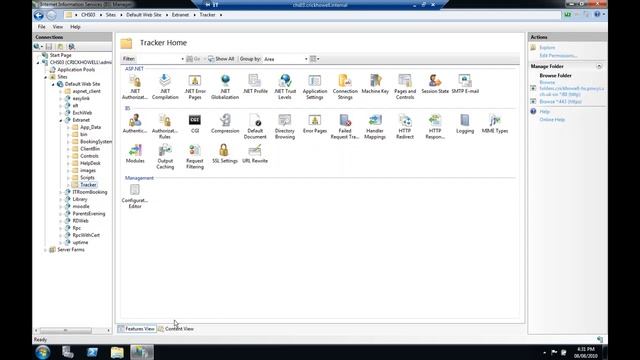Collapse the Manage Folder section
This screenshot has height=360, width=640.
[599, 66]
